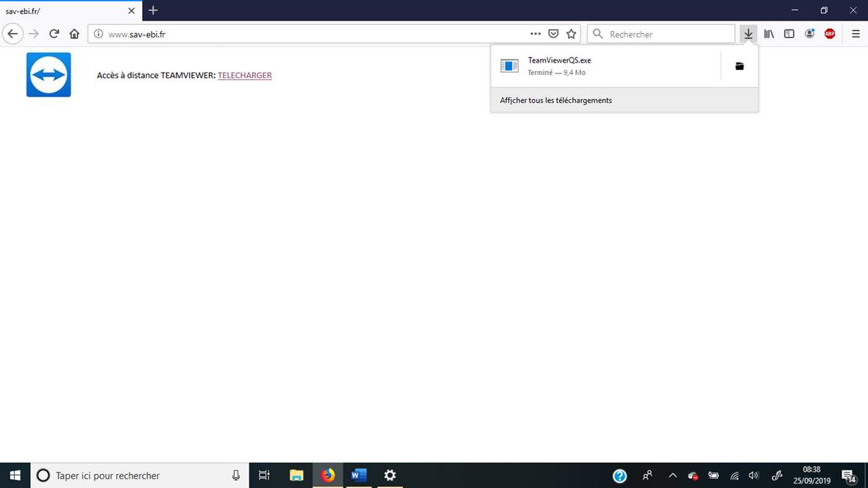The height and width of the screenshot is (488, 868).
Task: Toggle the downloads panel arrow button
Action: coord(748,34)
